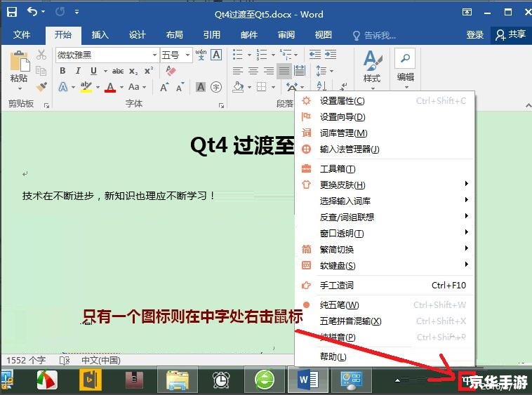The width and height of the screenshot is (532, 395).
Task: Increase paragraph indent
Action: [x=331, y=54]
